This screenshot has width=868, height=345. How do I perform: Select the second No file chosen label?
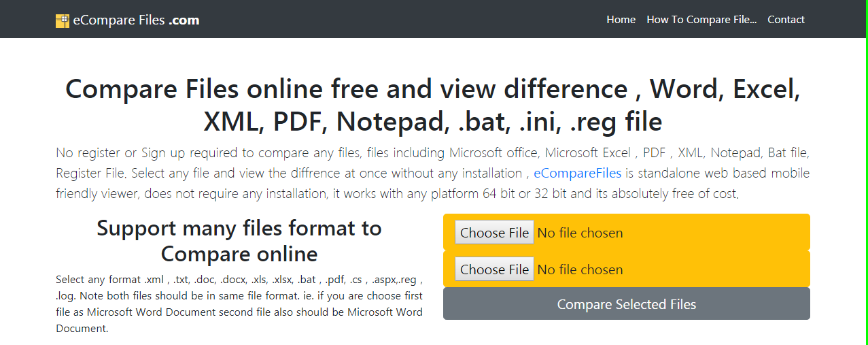580,269
